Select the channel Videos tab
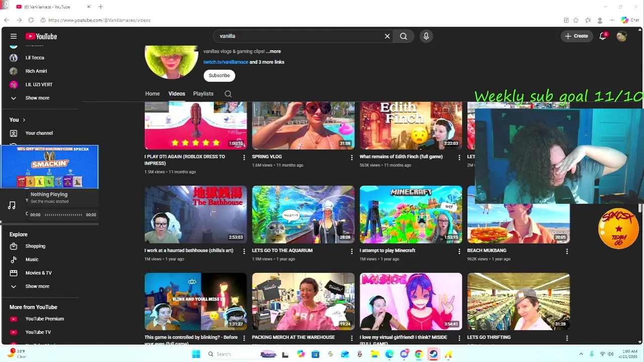This screenshot has height=362, width=644. coord(177,94)
